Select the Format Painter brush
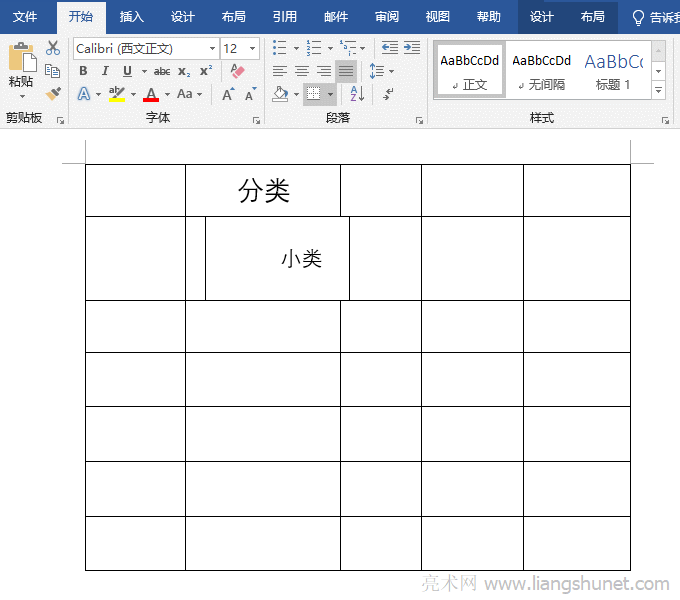The height and width of the screenshot is (600, 680). pos(53,94)
